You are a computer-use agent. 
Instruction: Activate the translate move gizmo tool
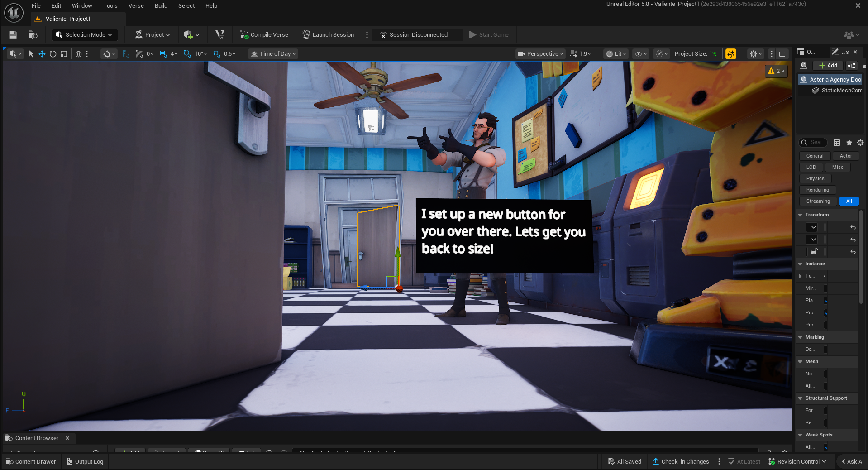(x=42, y=54)
